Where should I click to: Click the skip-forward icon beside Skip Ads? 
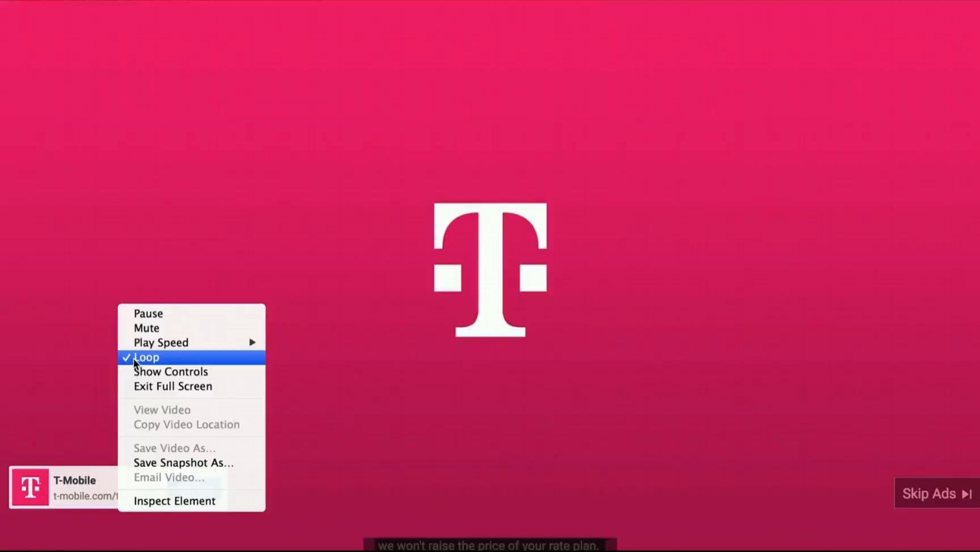(x=966, y=494)
